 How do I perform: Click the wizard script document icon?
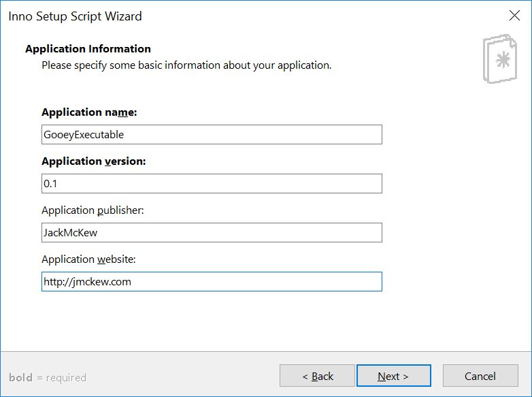click(x=500, y=59)
